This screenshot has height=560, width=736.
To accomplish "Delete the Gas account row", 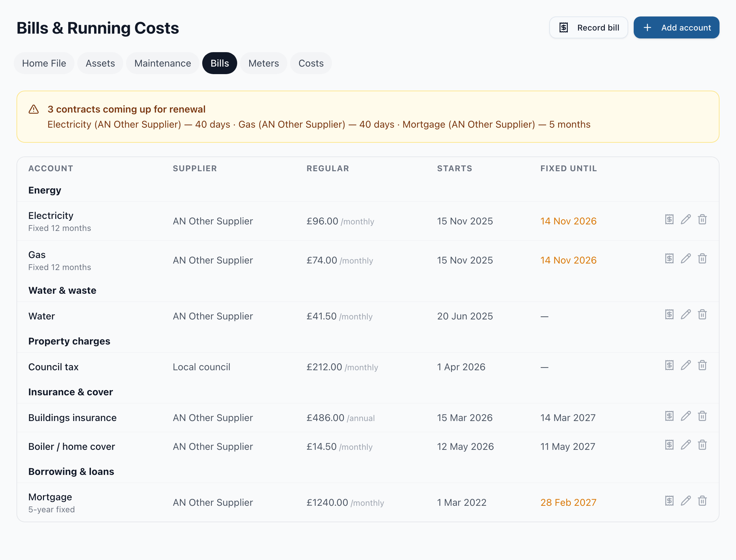I will pyautogui.click(x=702, y=259).
